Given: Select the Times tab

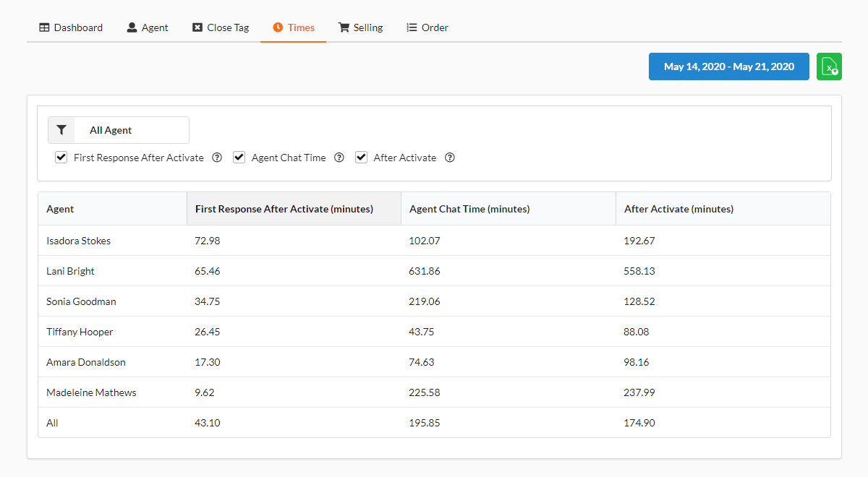Looking at the screenshot, I should click(x=294, y=27).
